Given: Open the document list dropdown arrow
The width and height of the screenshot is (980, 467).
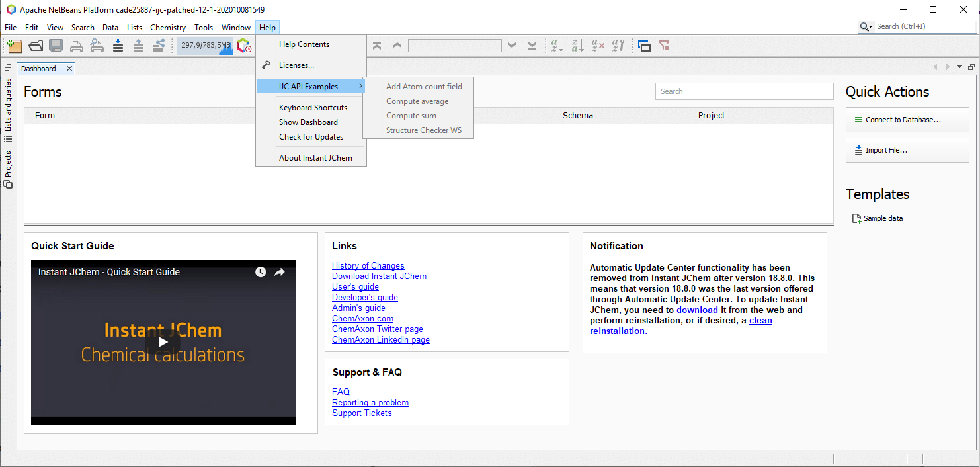Looking at the screenshot, I should [x=960, y=67].
